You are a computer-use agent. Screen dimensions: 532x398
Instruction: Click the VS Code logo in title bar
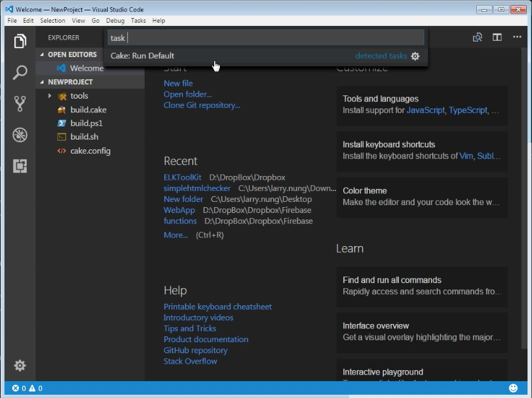[x=9, y=9]
